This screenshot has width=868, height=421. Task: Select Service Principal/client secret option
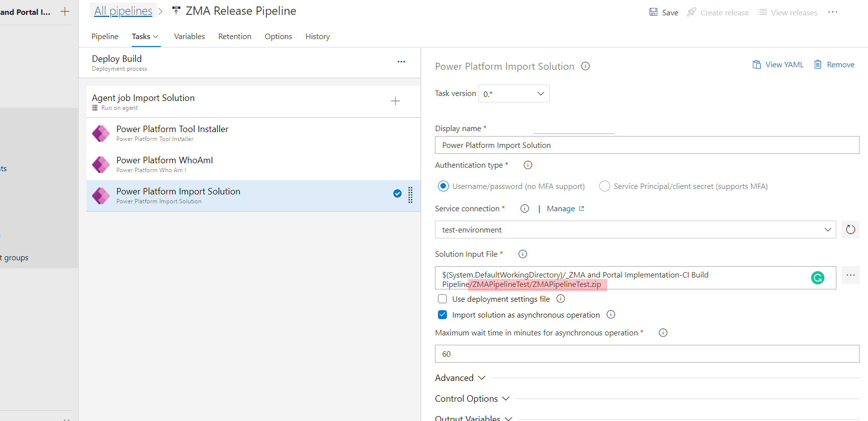(x=604, y=187)
